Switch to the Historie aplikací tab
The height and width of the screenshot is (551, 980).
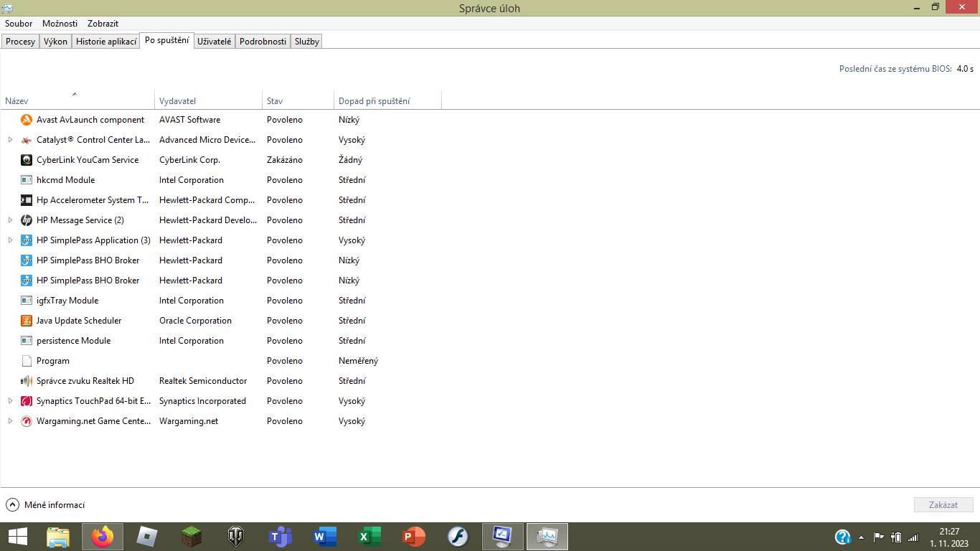click(x=106, y=42)
